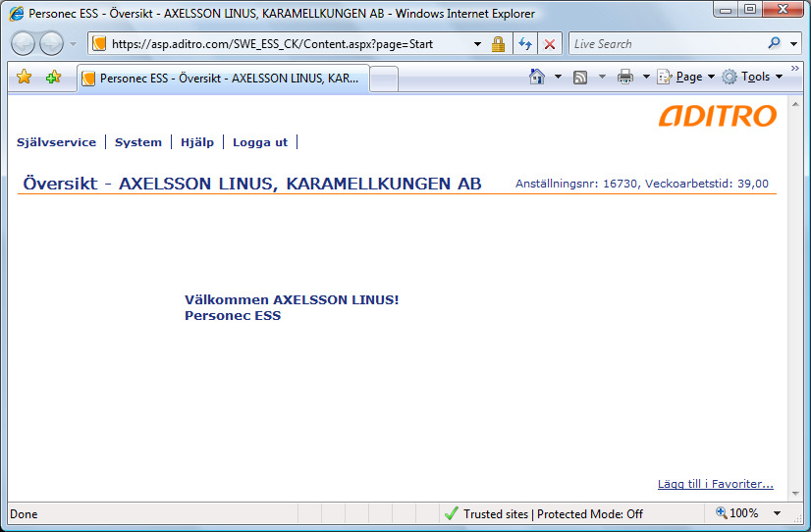The width and height of the screenshot is (811, 532).
Task: Click the Aditro logo
Action: click(718, 116)
